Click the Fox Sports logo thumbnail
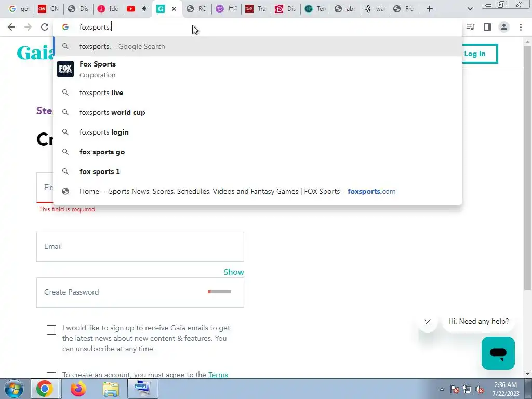 coord(65,69)
